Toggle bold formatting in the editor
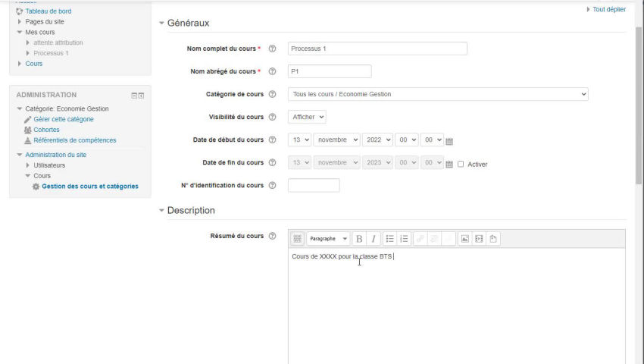This screenshot has width=644, height=364. [x=359, y=239]
